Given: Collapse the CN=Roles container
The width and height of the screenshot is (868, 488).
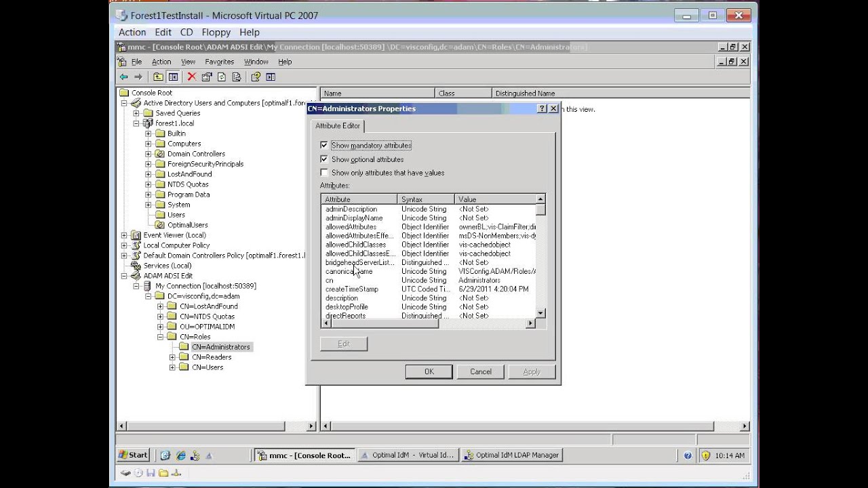Looking at the screenshot, I should [161, 337].
